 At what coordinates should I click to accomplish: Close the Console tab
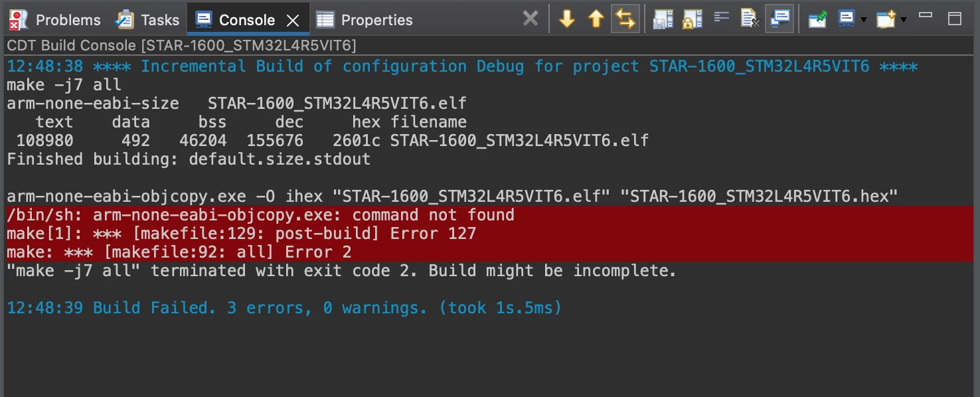click(292, 21)
